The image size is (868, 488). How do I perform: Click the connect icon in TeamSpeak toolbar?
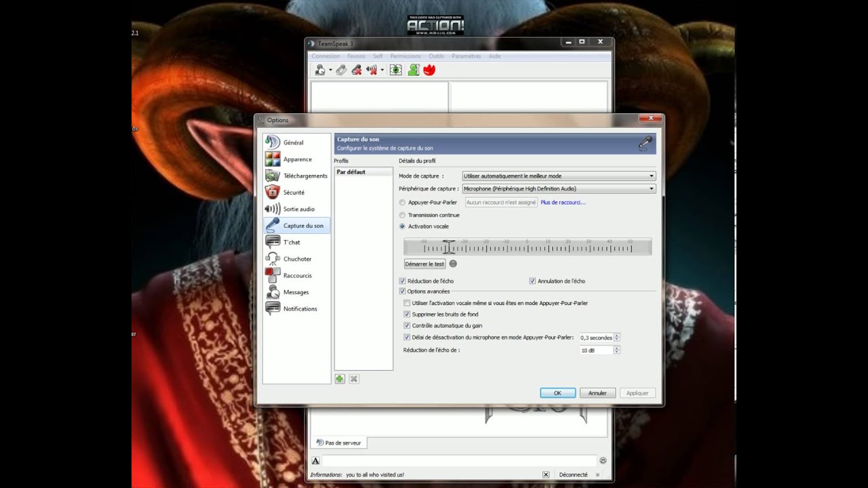pyautogui.click(x=320, y=70)
